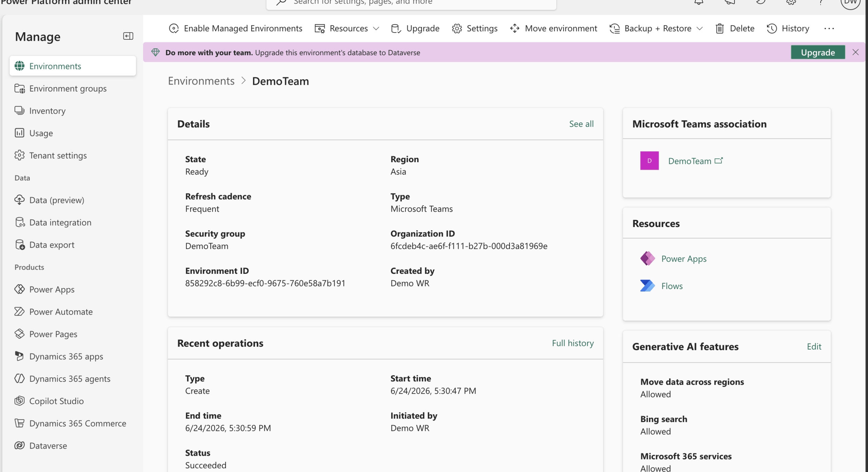Screen dimensions: 868x472
Task: Open the more commands ellipsis menu
Action: (x=829, y=29)
